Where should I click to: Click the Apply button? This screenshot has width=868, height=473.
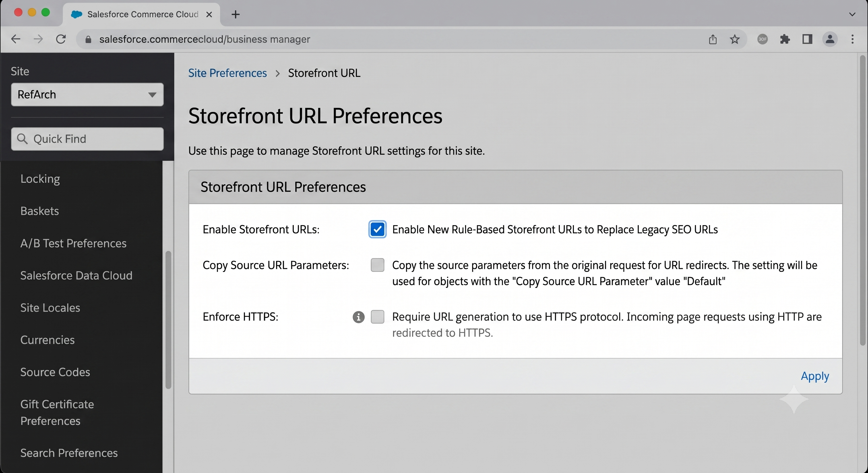click(815, 376)
